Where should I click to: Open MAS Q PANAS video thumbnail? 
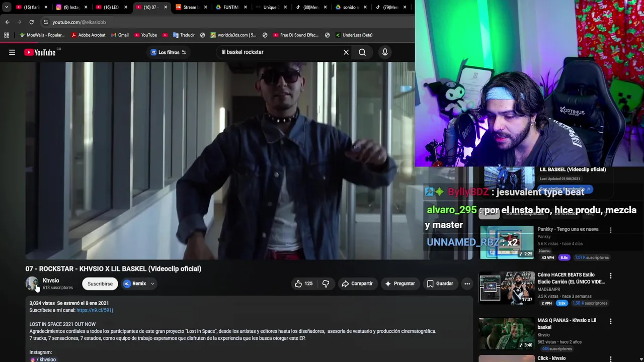pos(507,333)
